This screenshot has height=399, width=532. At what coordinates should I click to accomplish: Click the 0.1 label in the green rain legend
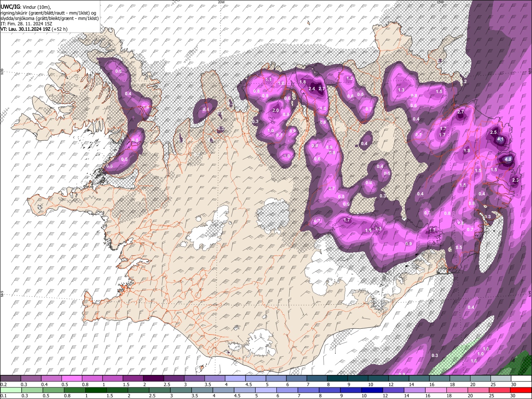point(3,396)
